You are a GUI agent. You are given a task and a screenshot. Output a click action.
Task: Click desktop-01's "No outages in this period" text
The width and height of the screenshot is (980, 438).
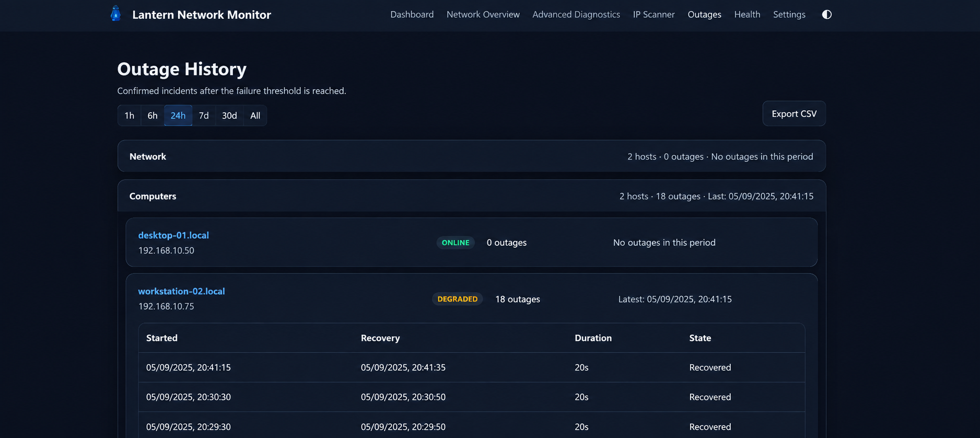664,243
